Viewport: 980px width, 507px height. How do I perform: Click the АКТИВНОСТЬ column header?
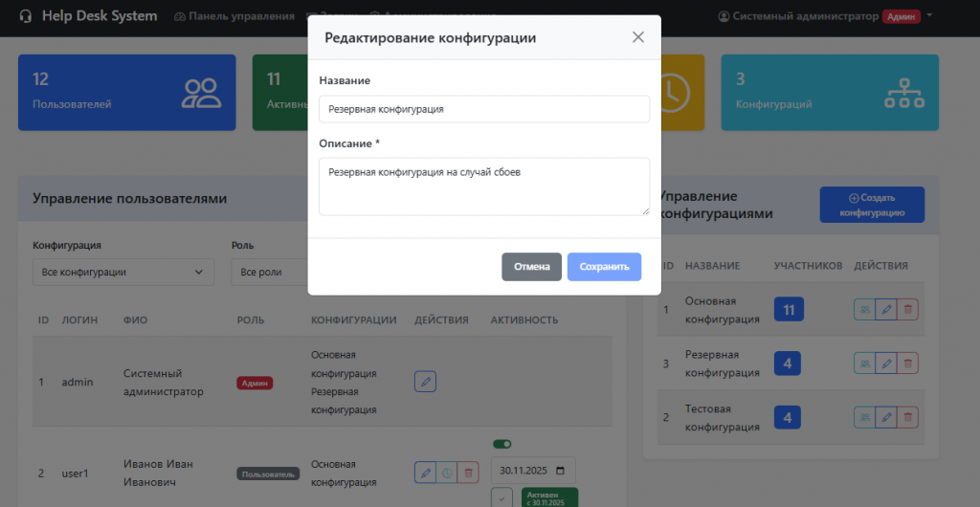tap(524, 320)
